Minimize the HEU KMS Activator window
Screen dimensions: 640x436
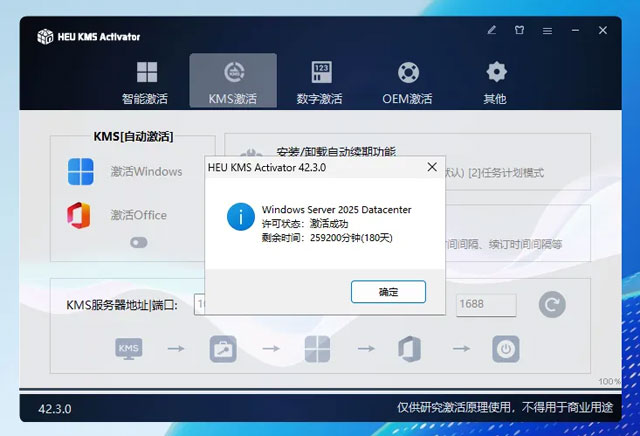tap(576, 30)
